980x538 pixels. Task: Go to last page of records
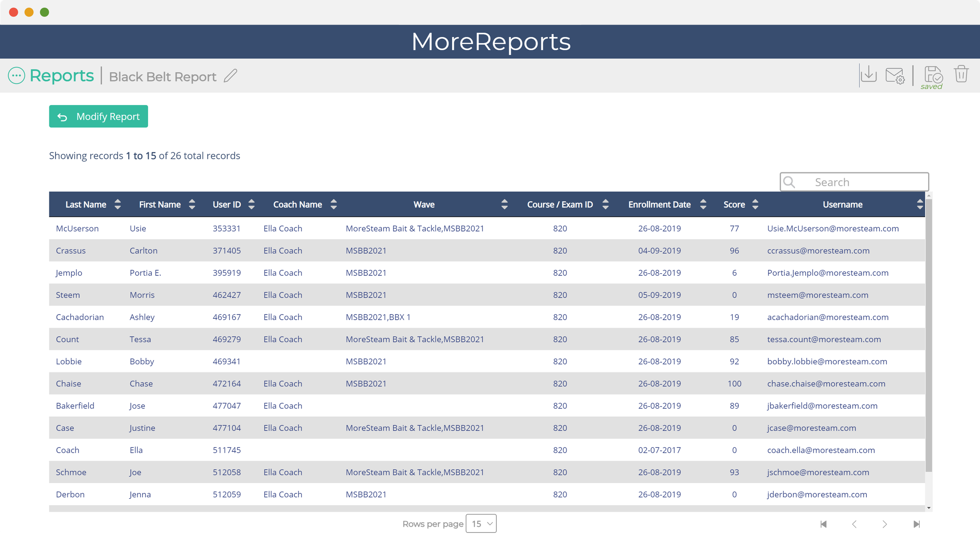(917, 524)
